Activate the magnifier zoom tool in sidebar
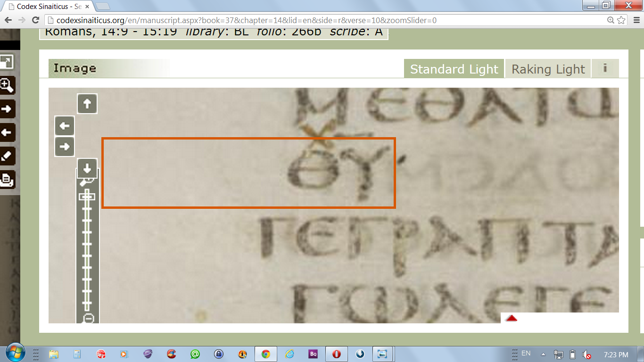Screen dimensions: 644x362 [x=7, y=85]
